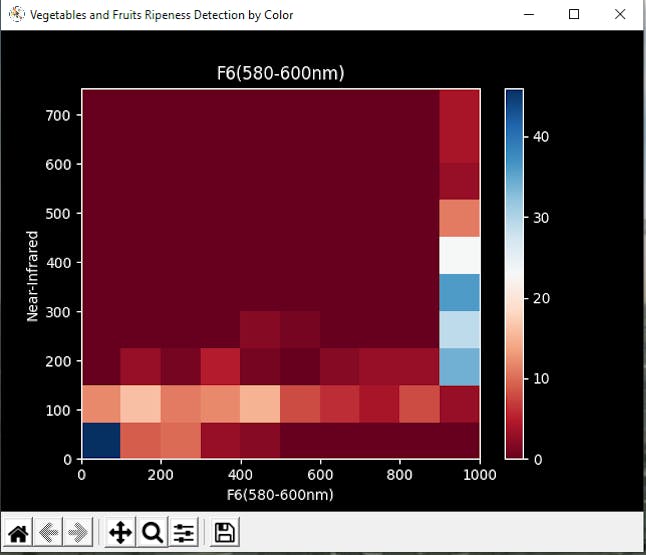Open Configure subplots sliders icon

pyautogui.click(x=183, y=532)
